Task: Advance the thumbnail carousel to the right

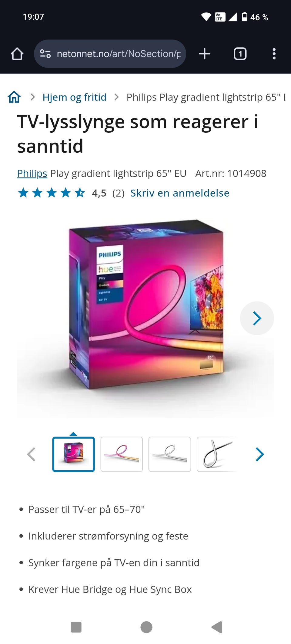Action: tap(260, 454)
